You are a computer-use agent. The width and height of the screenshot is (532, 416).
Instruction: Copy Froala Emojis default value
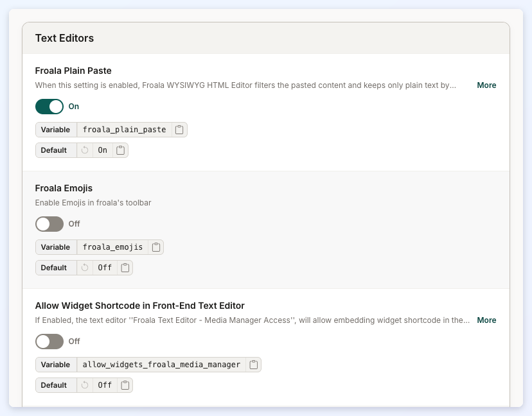coord(125,268)
